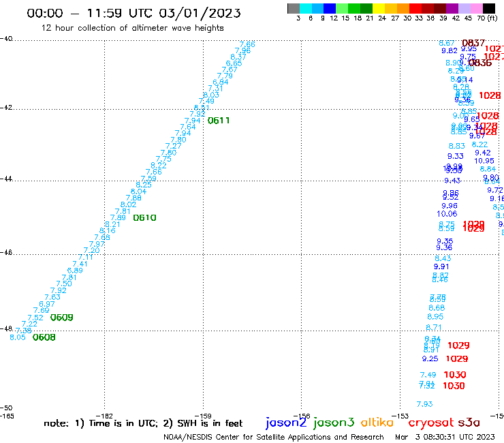Image resolution: width=504 pixels, height=443 pixels.
Task: Click the green time label 0608
Action: pyautogui.click(x=44, y=337)
